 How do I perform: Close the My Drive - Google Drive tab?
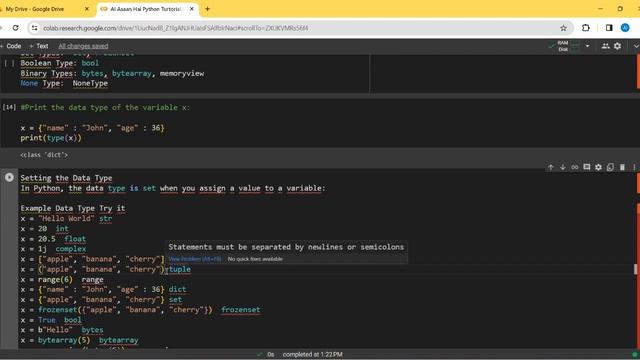(x=87, y=9)
